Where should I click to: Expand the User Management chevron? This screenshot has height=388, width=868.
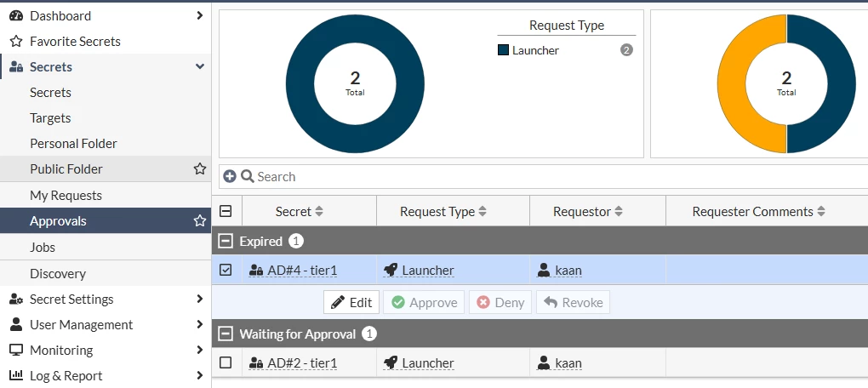[200, 325]
